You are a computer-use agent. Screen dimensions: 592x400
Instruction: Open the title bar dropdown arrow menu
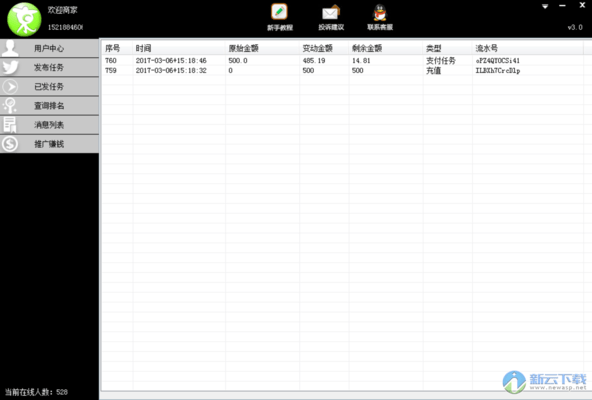[545, 6]
